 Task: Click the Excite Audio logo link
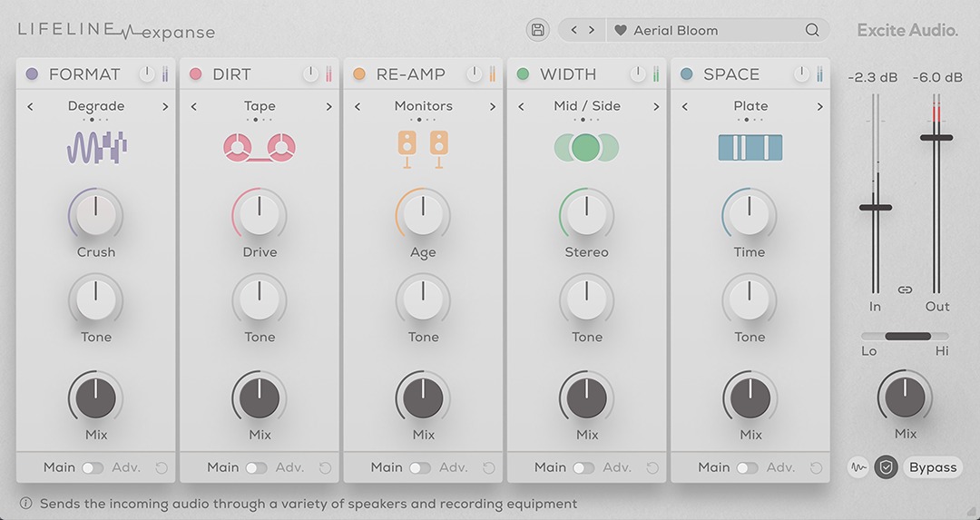[907, 30]
